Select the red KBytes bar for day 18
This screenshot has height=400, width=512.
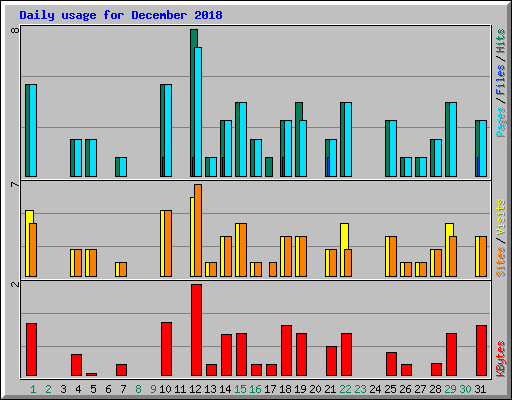pos(286,351)
